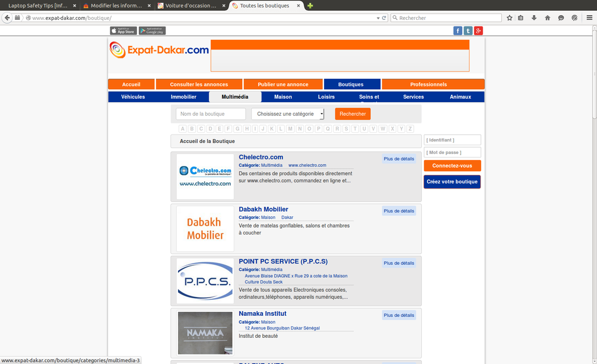Focus the 'Nom de la boutique' field
Image resolution: width=597 pixels, height=364 pixels.
tap(210, 114)
